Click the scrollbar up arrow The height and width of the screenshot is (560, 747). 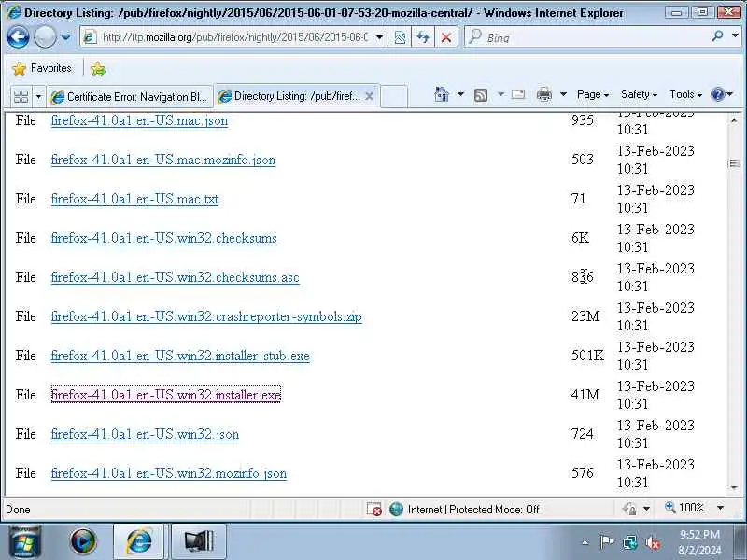(x=734, y=121)
